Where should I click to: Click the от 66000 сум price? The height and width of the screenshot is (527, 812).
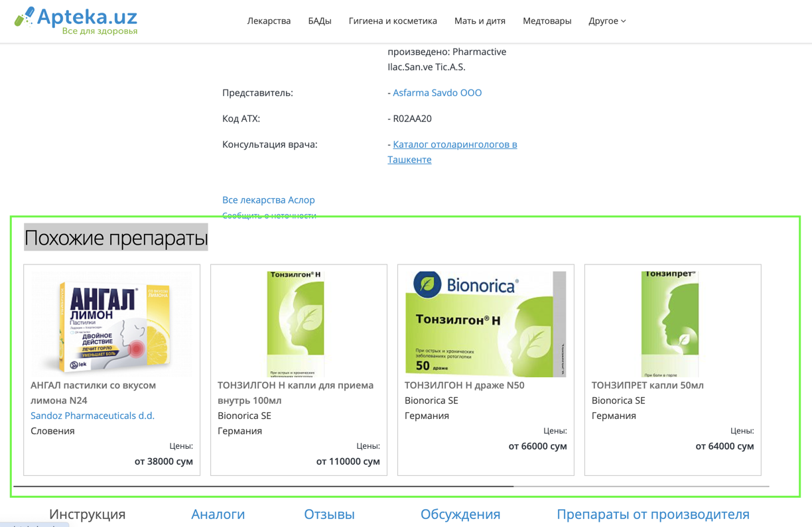point(538,446)
